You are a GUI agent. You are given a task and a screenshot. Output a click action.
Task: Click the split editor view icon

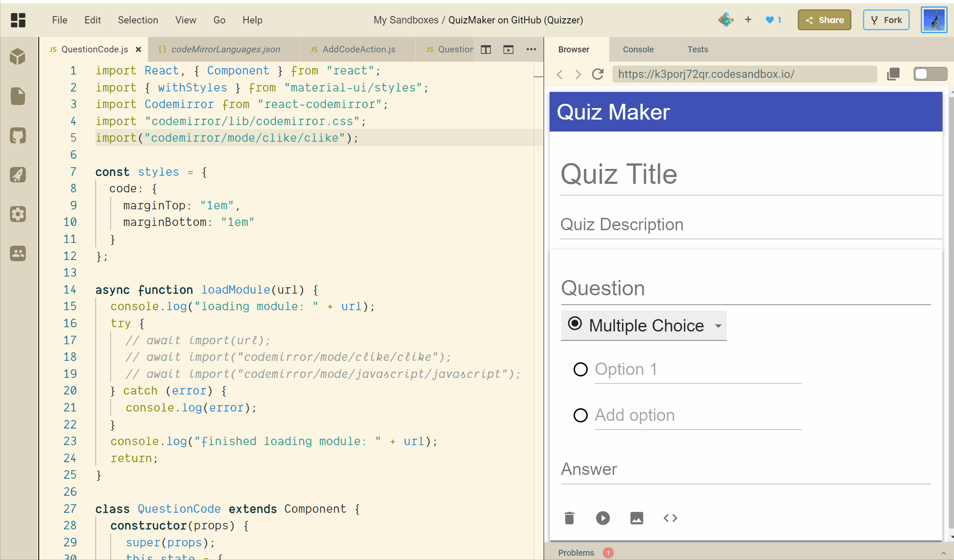pos(486,49)
